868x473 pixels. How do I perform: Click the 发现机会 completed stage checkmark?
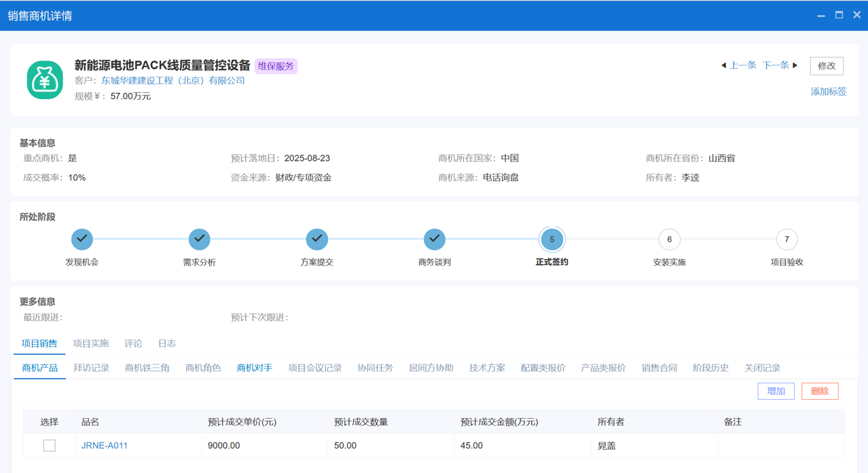click(82, 239)
